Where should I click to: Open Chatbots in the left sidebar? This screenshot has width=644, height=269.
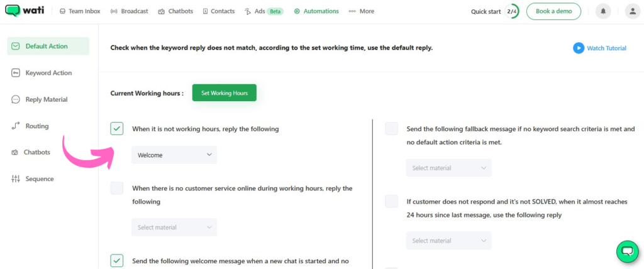coord(36,152)
